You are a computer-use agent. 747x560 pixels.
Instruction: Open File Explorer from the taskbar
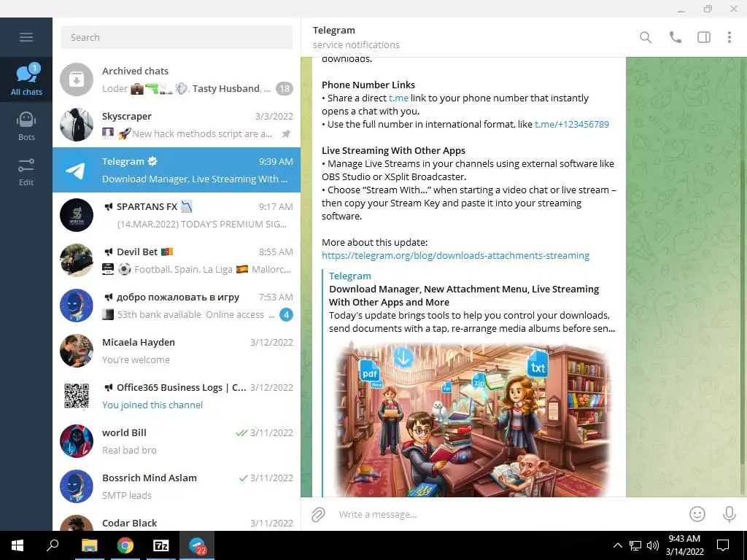click(89, 545)
